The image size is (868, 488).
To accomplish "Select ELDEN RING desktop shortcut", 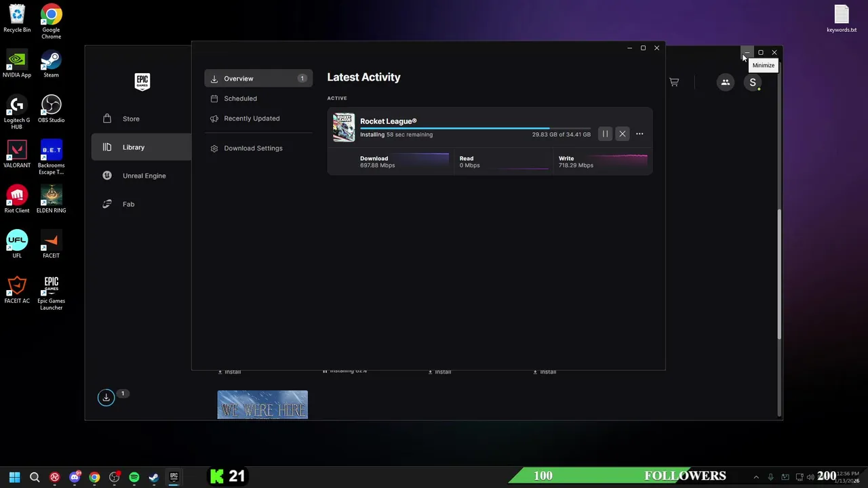I will (x=51, y=200).
